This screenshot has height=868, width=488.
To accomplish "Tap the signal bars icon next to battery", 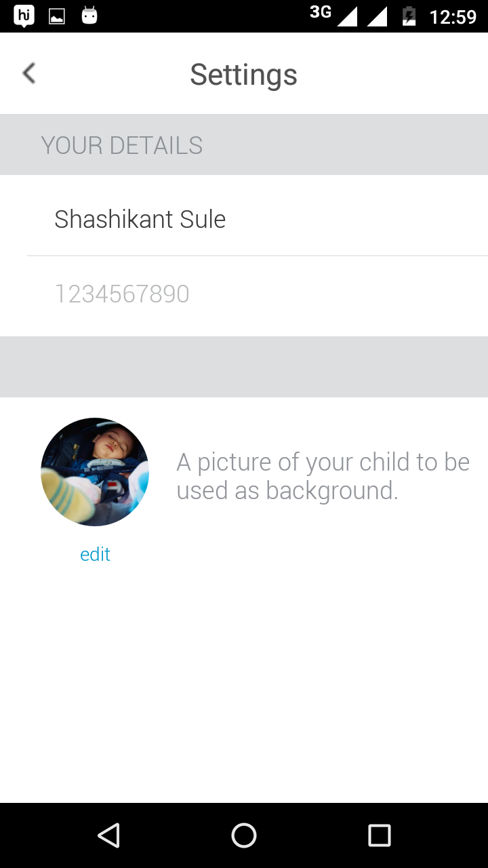I will point(377,16).
